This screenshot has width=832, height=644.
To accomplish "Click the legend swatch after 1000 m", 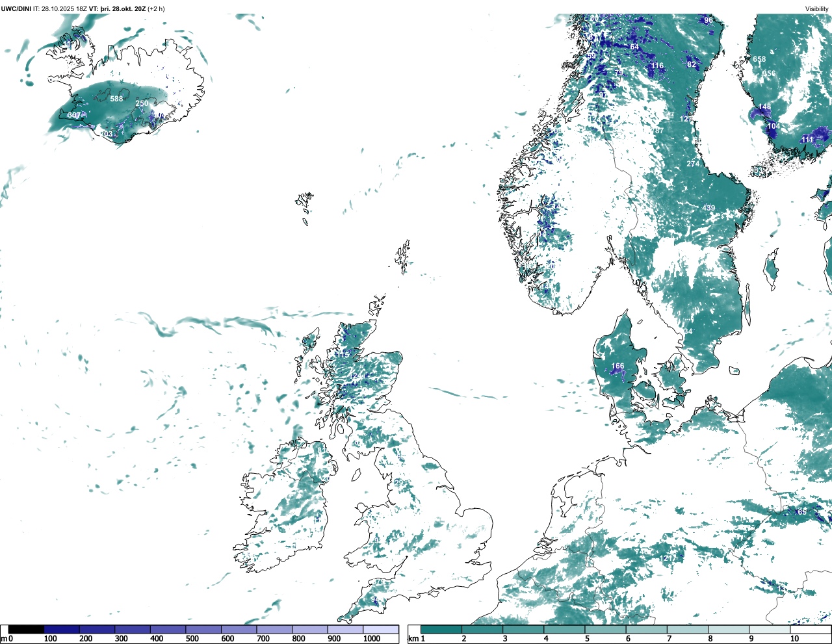I will [381, 629].
